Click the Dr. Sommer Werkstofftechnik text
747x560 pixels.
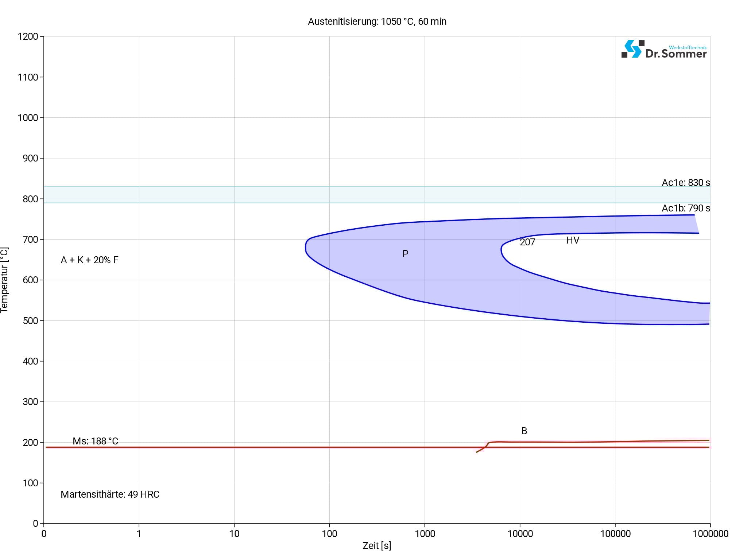676,53
